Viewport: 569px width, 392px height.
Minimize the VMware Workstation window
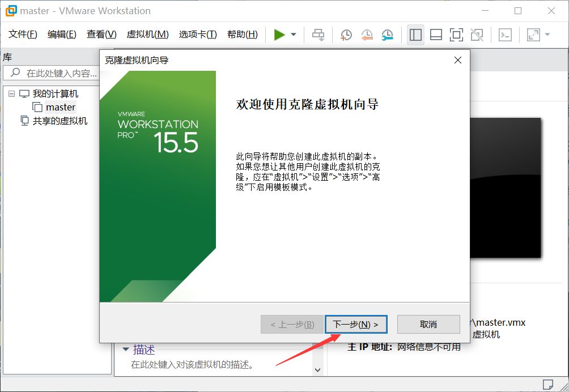[485, 11]
